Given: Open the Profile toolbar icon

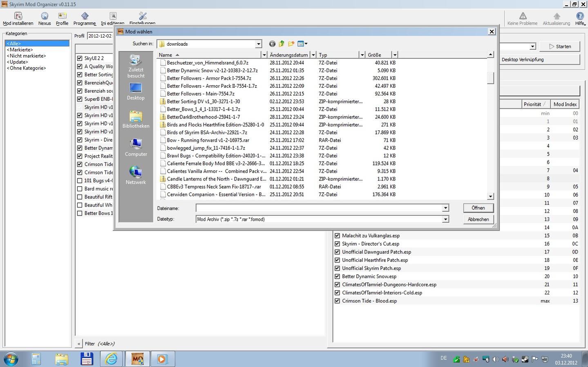Looking at the screenshot, I should pyautogui.click(x=62, y=17).
